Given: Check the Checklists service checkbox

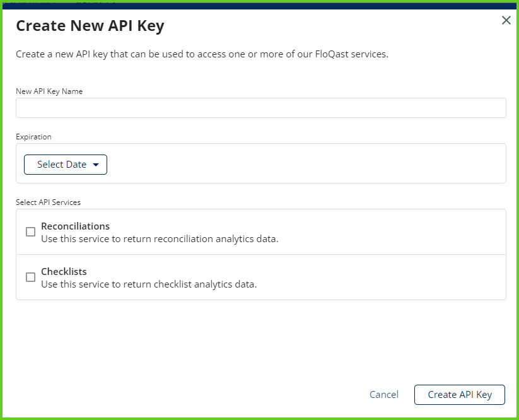Looking at the screenshot, I should (x=30, y=277).
